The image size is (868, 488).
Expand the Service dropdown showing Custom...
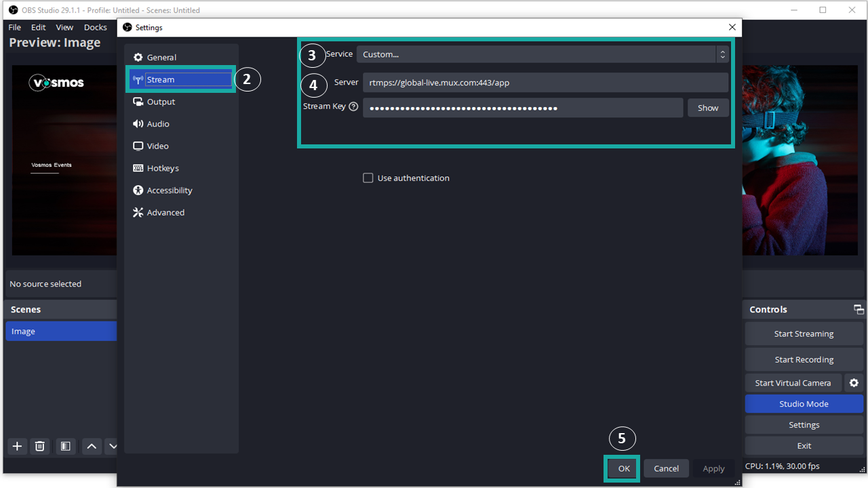(x=542, y=54)
